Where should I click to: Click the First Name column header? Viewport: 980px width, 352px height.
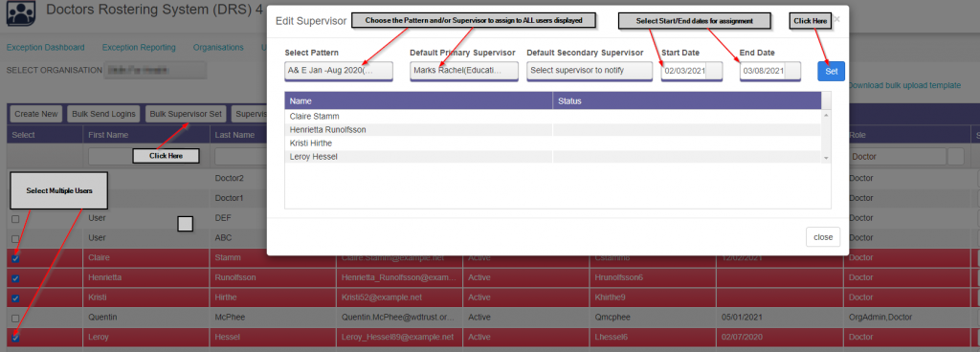coord(145,135)
